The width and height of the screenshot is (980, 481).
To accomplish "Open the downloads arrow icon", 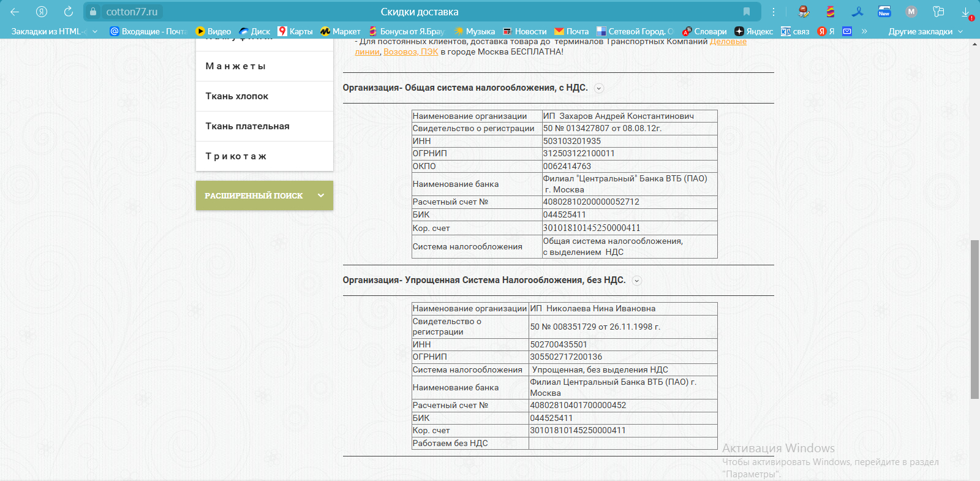I will [965, 12].
